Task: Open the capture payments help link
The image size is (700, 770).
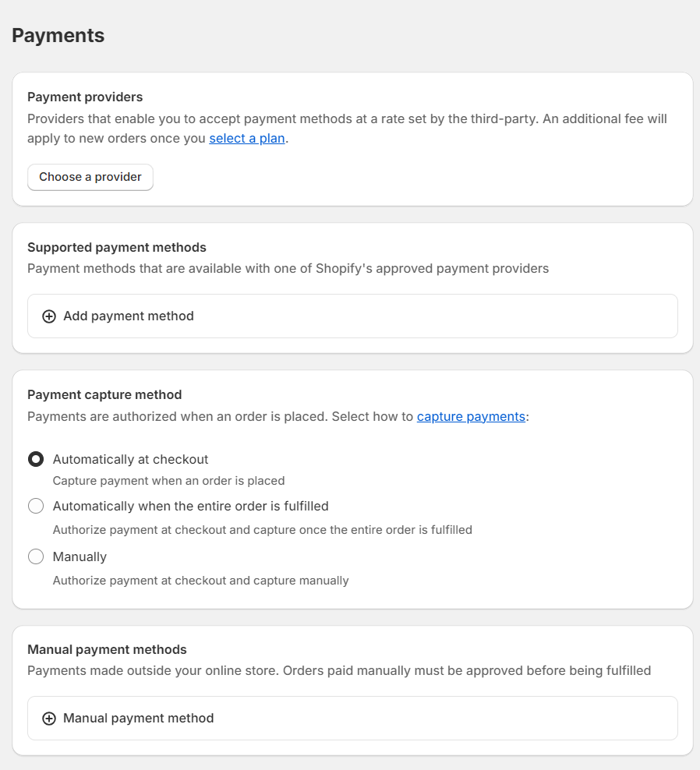Action: pos(471,416)
